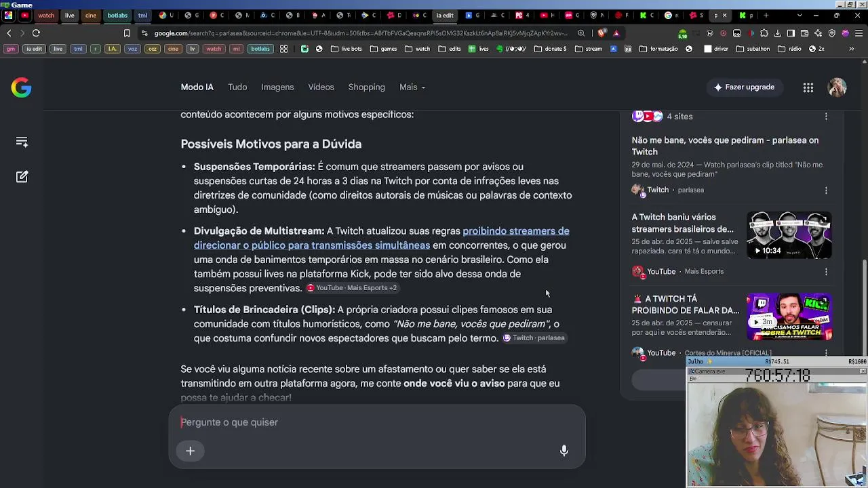This screenshot has height=488, width=868.
Task: Open the Brave Shields lion icon
Action: (x=601, y=33)
